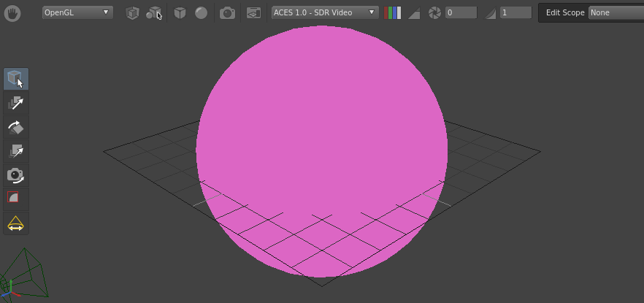Click the gamma value field showing 1

pos(515,13)
